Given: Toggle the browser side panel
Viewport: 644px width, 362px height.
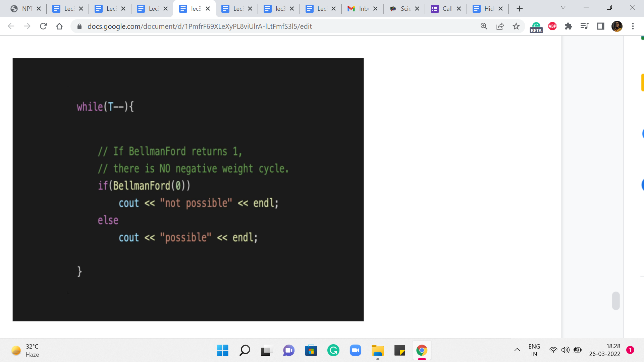Looking at the screenshot, I should tap(600, 26).
